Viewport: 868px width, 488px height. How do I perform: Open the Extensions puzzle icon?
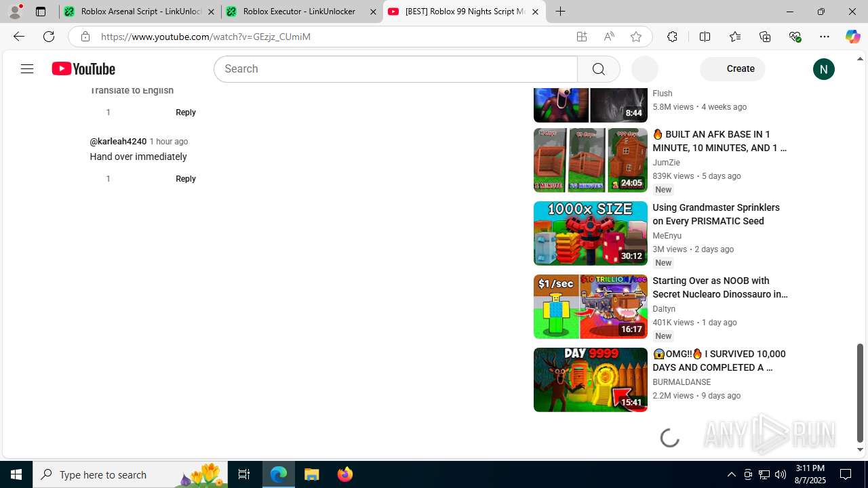(672, 37)
